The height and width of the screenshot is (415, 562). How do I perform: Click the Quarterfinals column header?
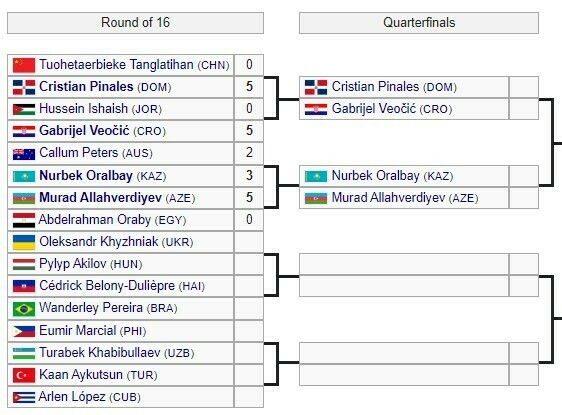tap(419, 23)
